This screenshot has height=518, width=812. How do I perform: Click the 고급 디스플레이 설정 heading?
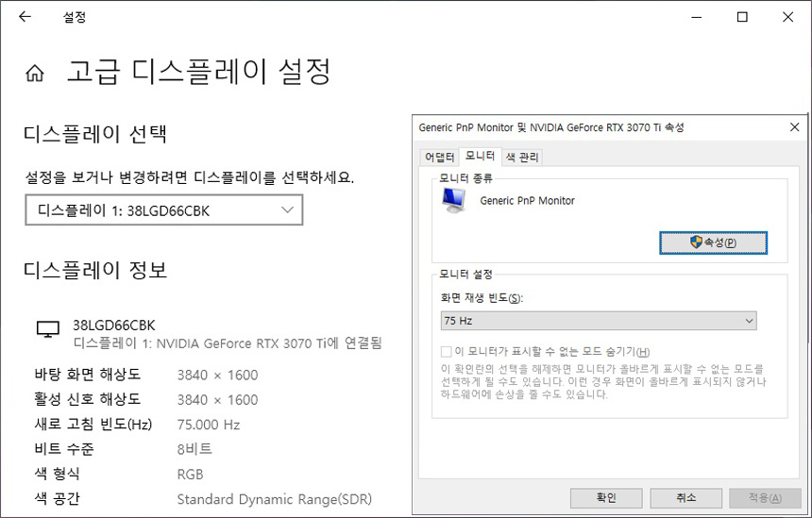(198, 71)
